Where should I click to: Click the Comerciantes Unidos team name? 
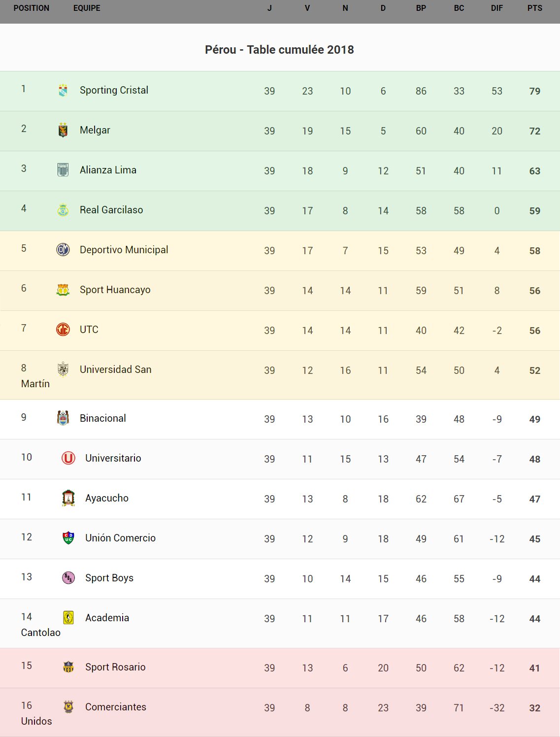tap(116, 707)
